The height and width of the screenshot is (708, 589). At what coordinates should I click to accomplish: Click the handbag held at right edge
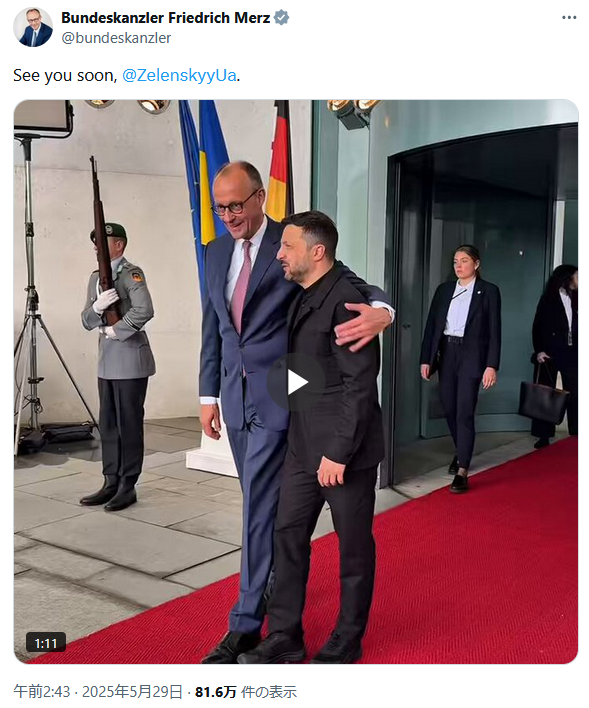pos(543,397)
